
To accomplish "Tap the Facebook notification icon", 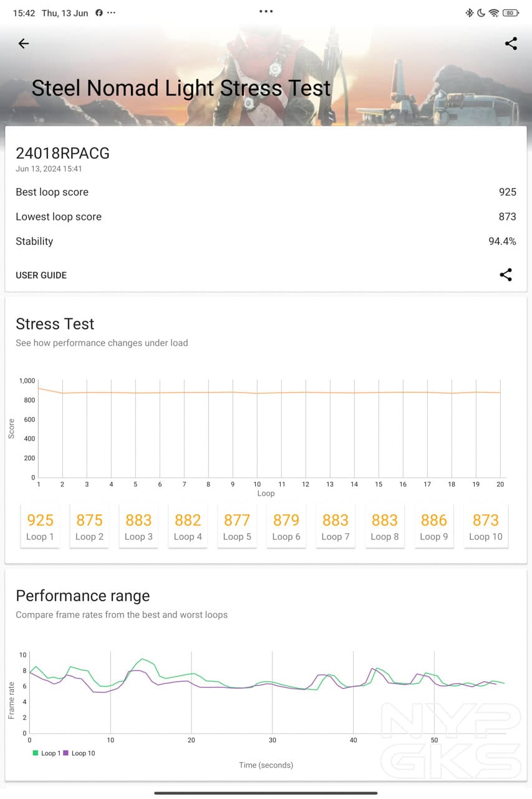I will pos(99,13).
